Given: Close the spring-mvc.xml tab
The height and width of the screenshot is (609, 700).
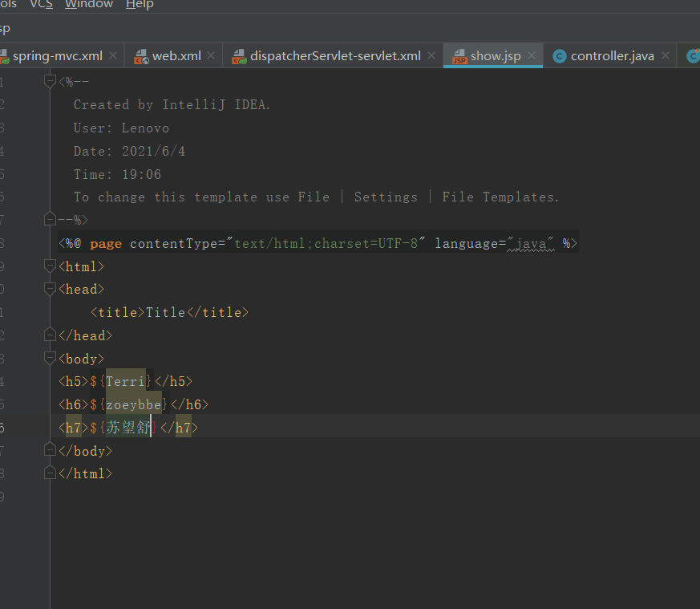Looking at the screenshot, I should [113, 56].
